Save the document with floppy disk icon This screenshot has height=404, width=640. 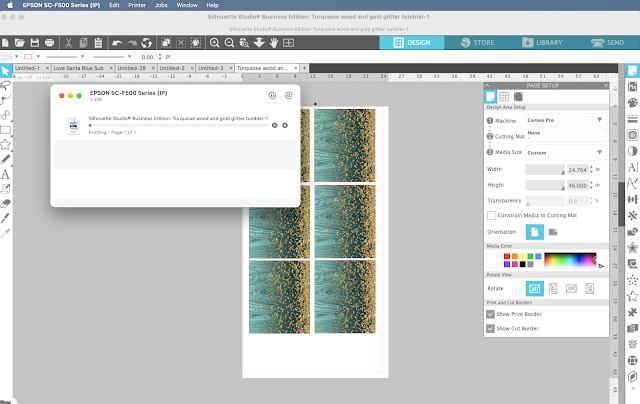coord(35,42)
